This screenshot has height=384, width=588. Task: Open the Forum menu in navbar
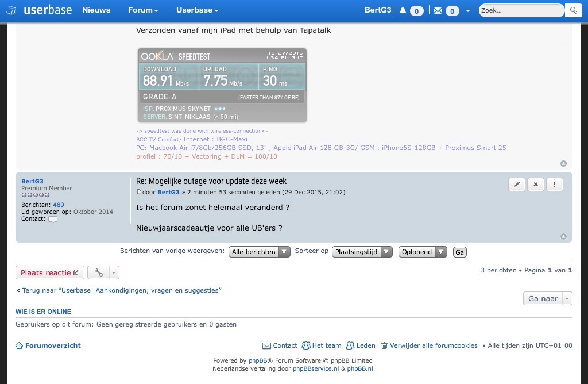coord(143,10)
